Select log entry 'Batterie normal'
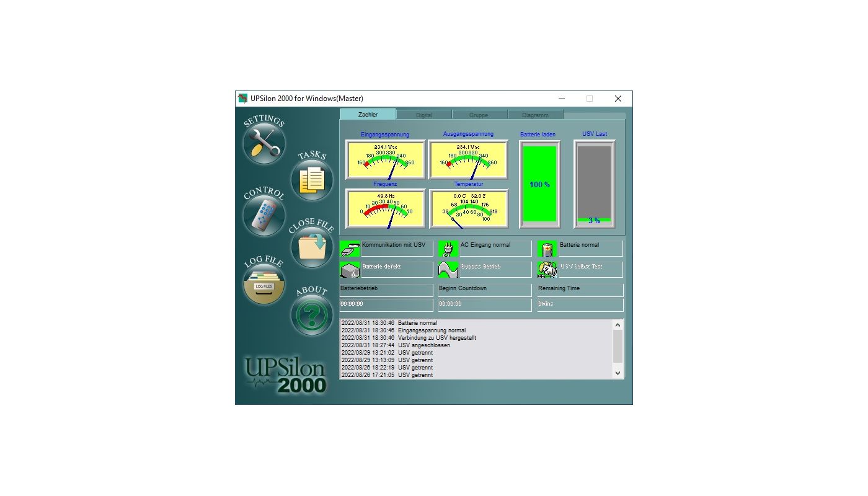This screenshot has height=496, width=868. coord(476,323)
